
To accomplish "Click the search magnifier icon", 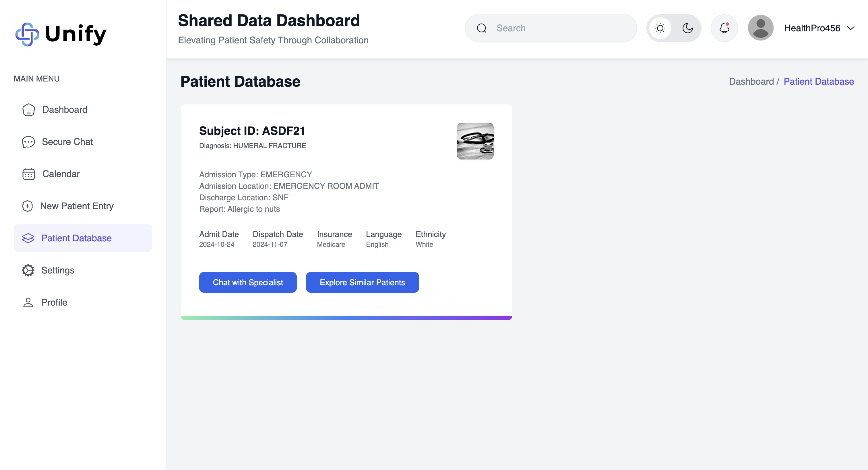I will (482, 28).
